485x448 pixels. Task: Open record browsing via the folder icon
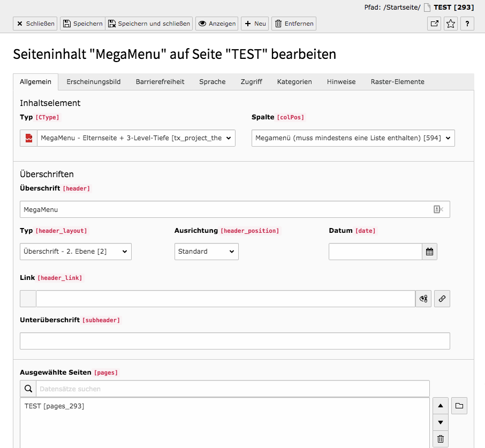click(x=459, y=406)
